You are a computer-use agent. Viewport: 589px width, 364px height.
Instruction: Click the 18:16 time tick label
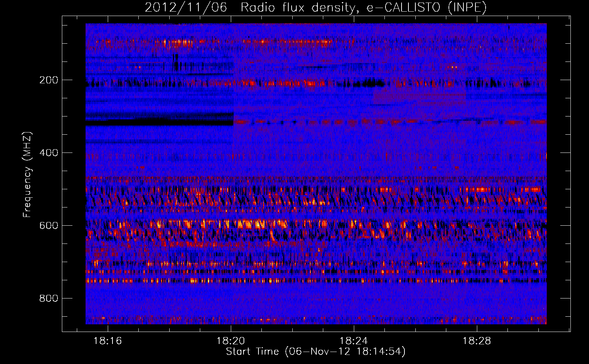tap(108, 341)
